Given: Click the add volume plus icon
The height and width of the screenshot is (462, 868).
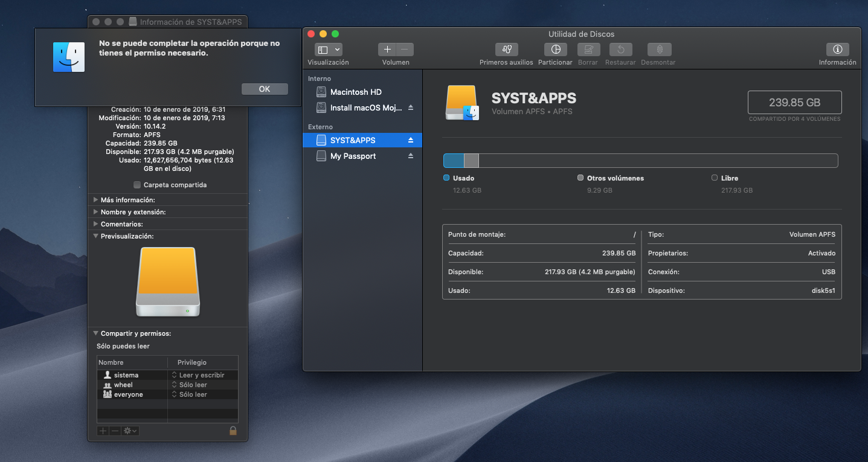Looking at the screenshot, I should pos(387,50).
